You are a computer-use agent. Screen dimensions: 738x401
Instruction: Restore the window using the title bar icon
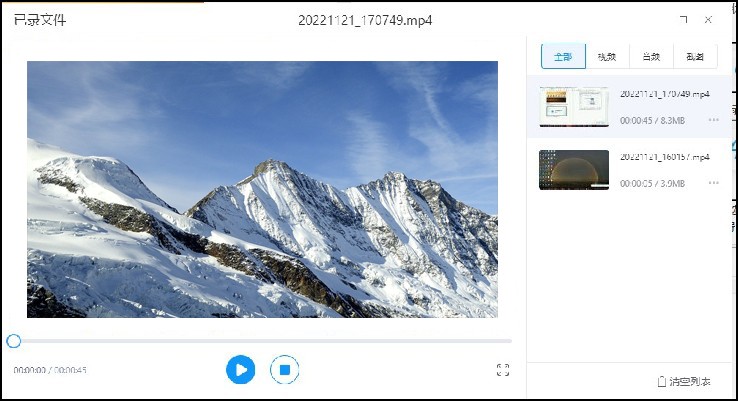click(x=683, y=19)
